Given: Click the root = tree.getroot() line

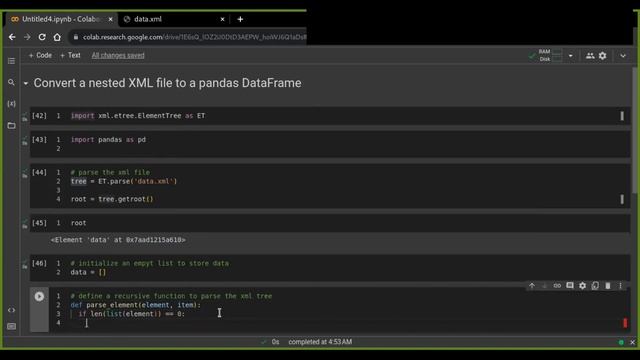Looking at the screenshot, I should 112,199.
